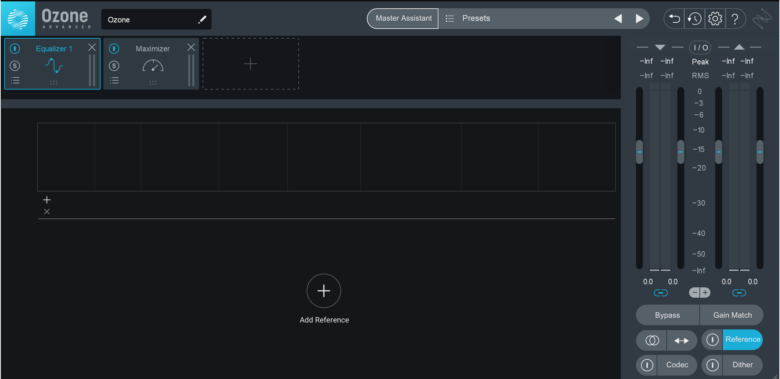
Task: Toggle the Reference power button
Action: pyautogui.click(x=712, y=340)
